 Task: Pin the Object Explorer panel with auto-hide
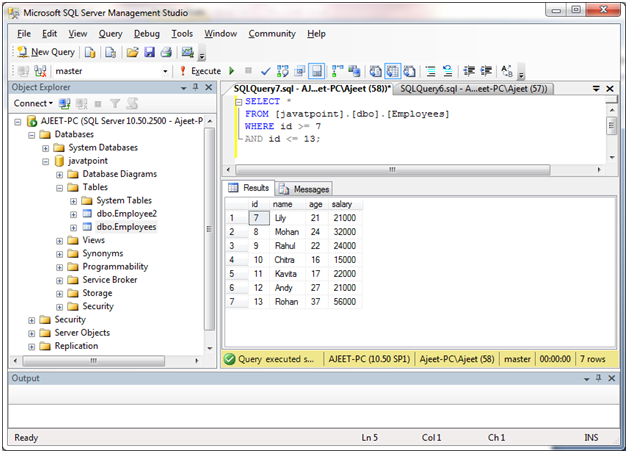point(196,87)
